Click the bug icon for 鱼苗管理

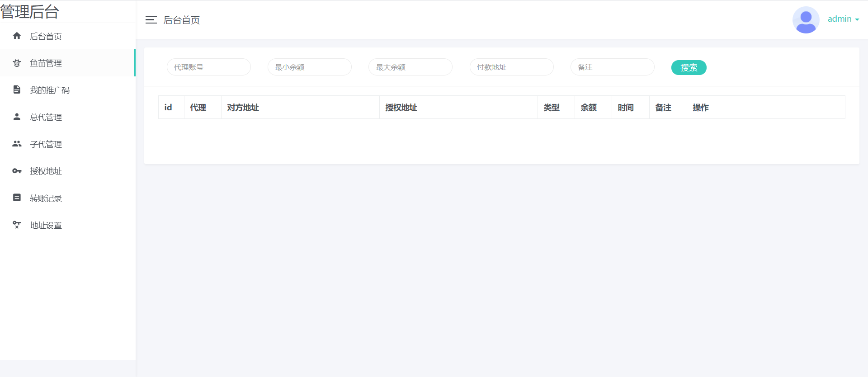(17, 63)
